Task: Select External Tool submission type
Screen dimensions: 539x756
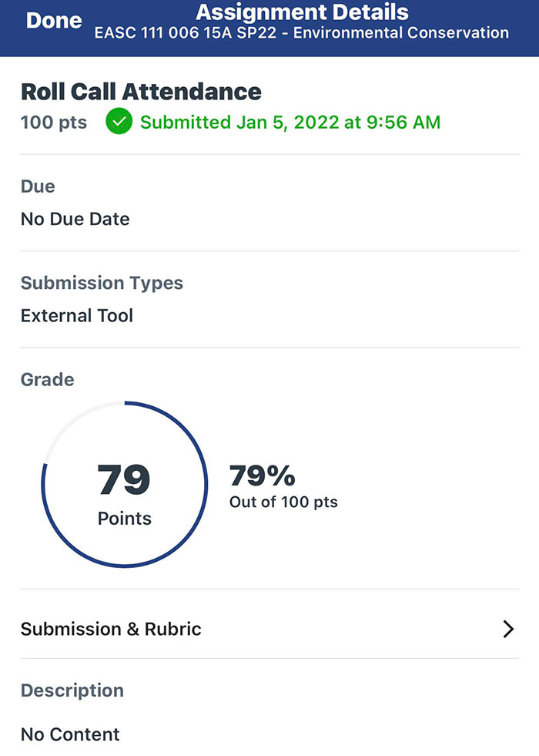Action: click(77, 315)
